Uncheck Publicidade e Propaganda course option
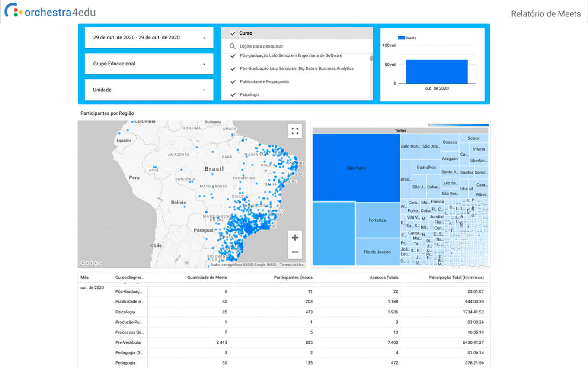 tap(233, 81)
